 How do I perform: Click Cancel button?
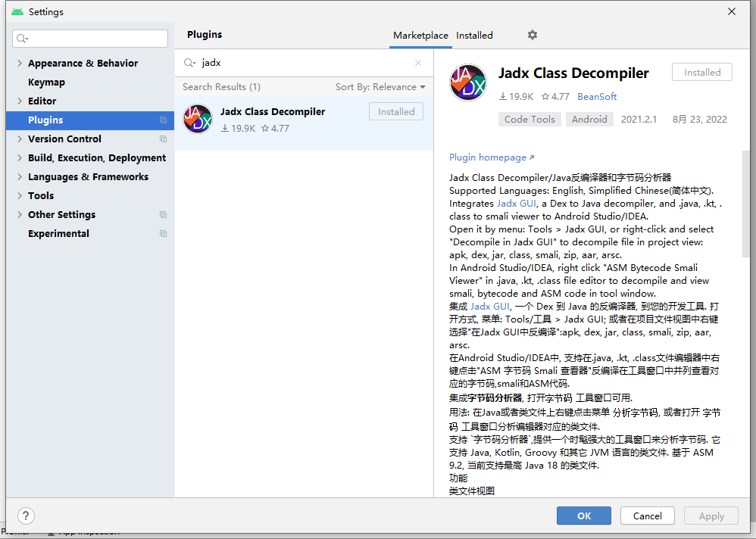point(647,516)
